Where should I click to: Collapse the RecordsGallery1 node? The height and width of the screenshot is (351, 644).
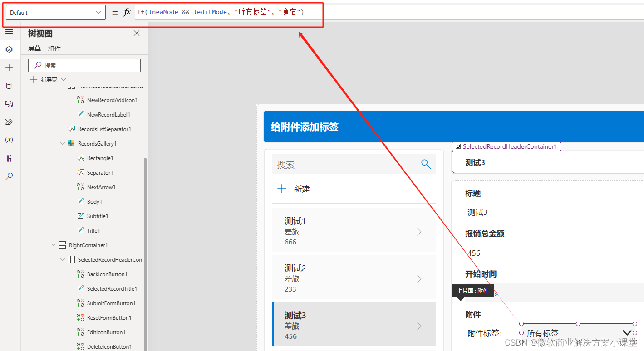click(x=63, y=143)
